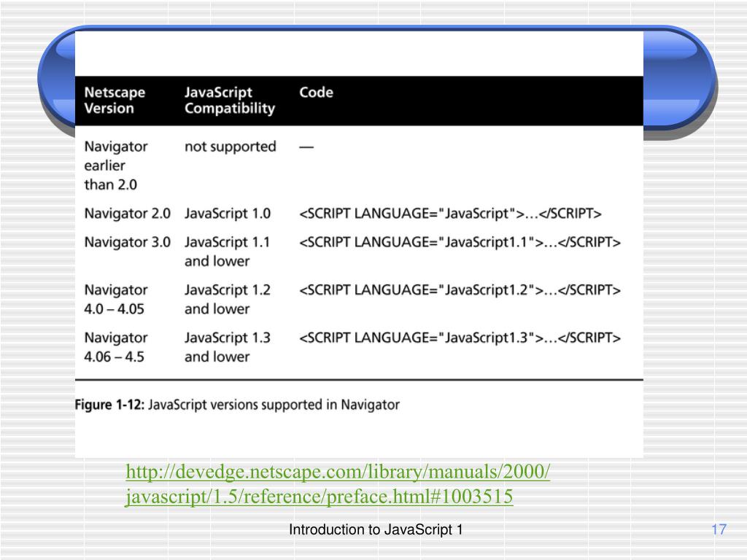Select the 'Navigator 4.0 – 4.05' cell

[x=116, y=299]
